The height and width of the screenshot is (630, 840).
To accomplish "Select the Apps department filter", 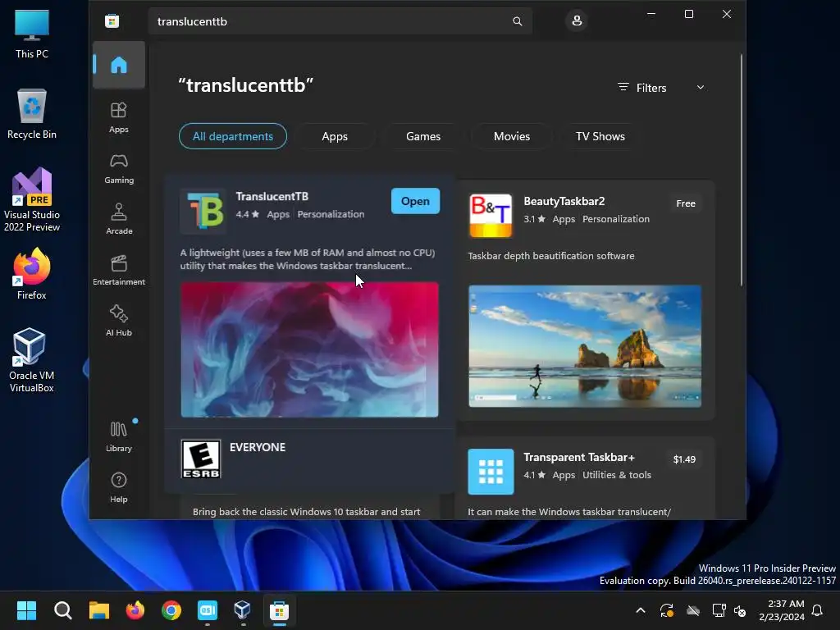I will 335,137.
